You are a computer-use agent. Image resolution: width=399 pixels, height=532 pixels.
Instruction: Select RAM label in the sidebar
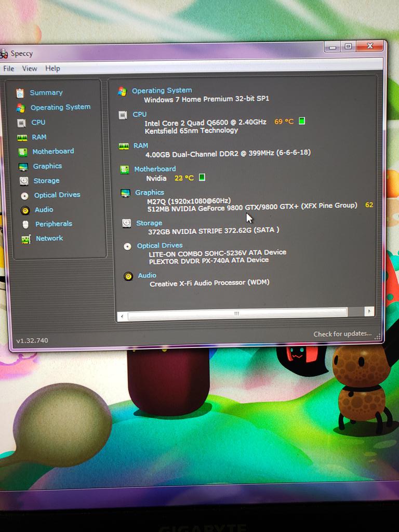point(39,137)
